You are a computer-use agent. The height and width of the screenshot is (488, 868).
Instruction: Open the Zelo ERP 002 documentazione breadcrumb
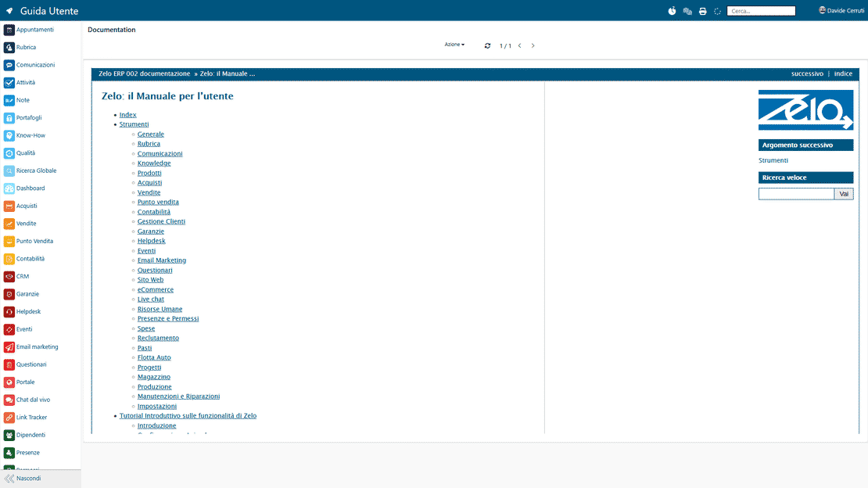point(144,74)
